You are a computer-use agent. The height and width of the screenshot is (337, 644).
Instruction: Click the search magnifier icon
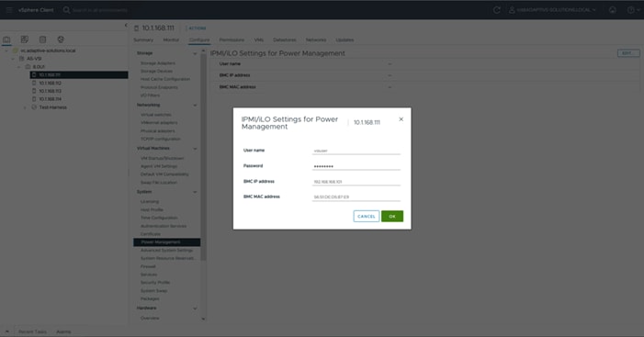coord(66,10)
